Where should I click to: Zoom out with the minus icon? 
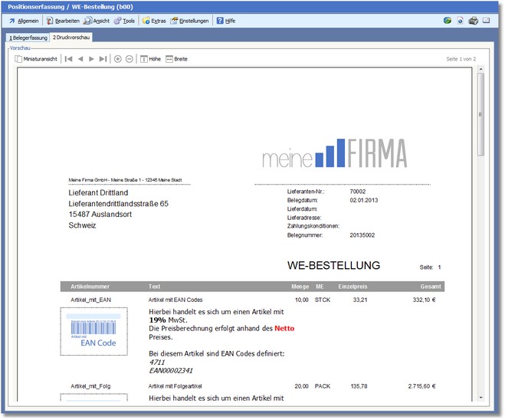point(129,58)
